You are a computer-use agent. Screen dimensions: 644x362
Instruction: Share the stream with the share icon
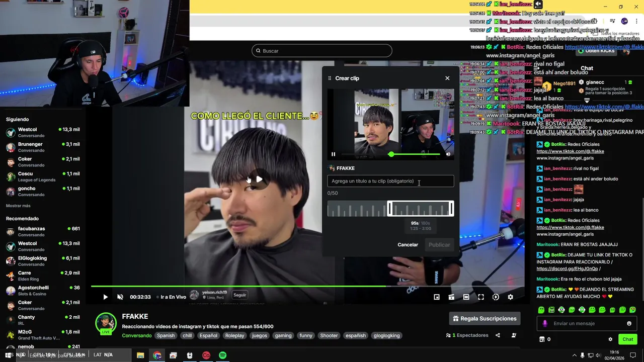[x=498, y=335]
